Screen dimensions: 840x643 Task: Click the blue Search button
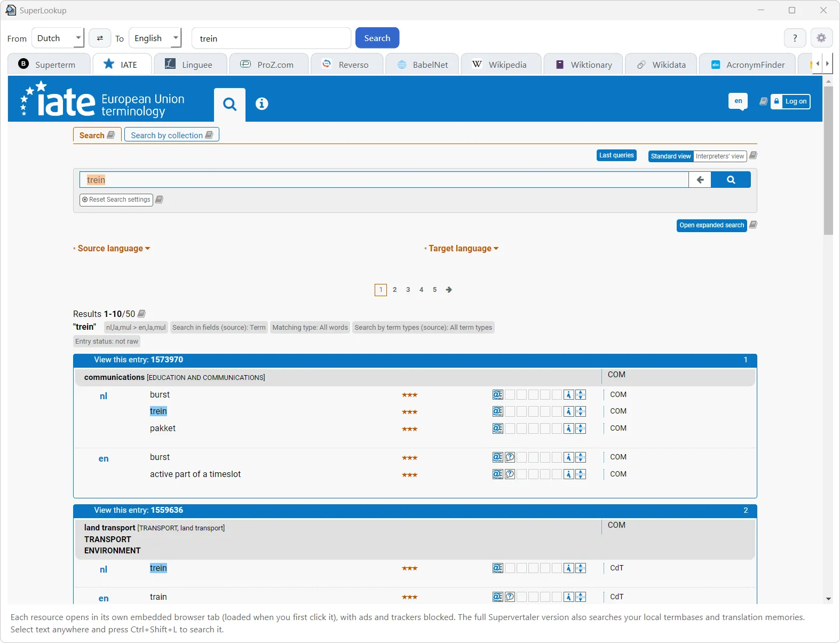(x=377, y=38)
